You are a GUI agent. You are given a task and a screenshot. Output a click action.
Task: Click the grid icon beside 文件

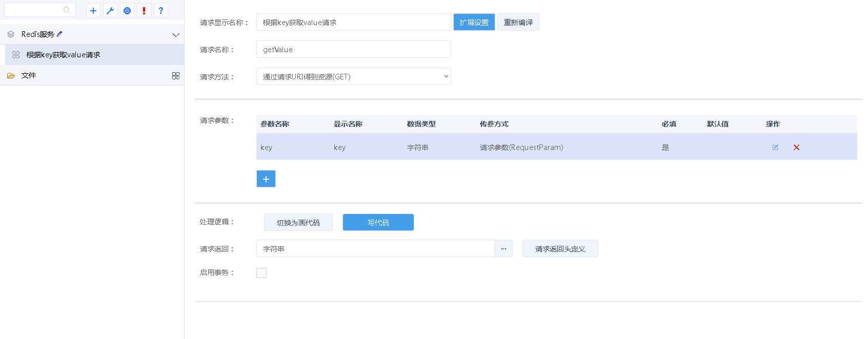[x=176, y=76]
